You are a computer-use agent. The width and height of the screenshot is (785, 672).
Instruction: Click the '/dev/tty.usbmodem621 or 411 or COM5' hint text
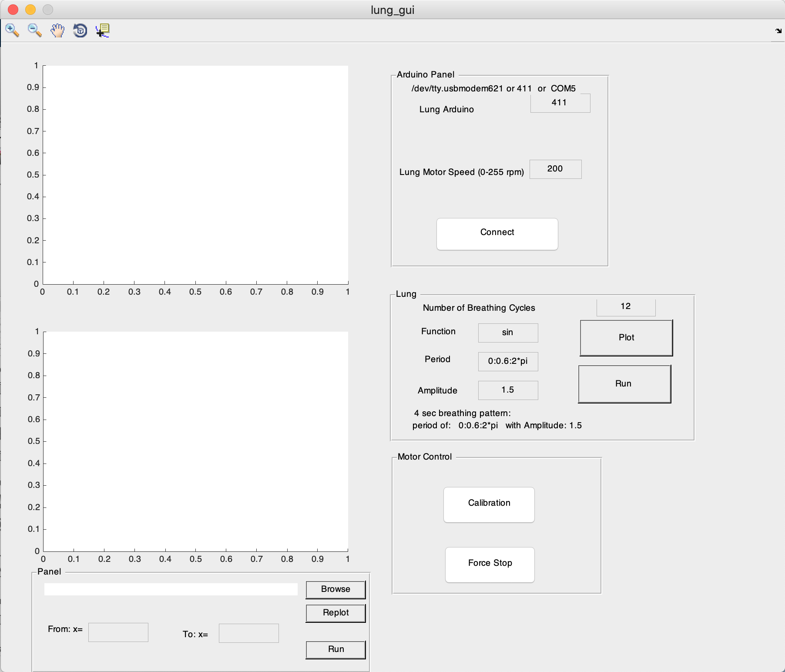click(493, 88)
